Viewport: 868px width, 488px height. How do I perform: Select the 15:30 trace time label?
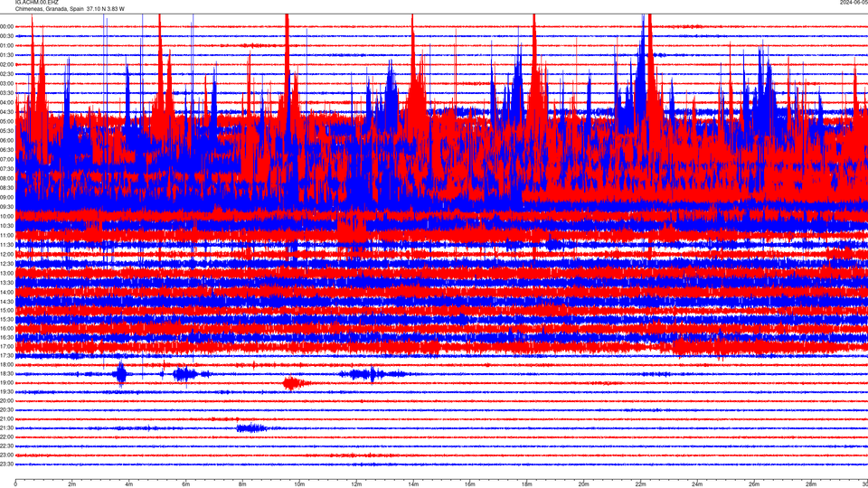(x=7, y=319)
